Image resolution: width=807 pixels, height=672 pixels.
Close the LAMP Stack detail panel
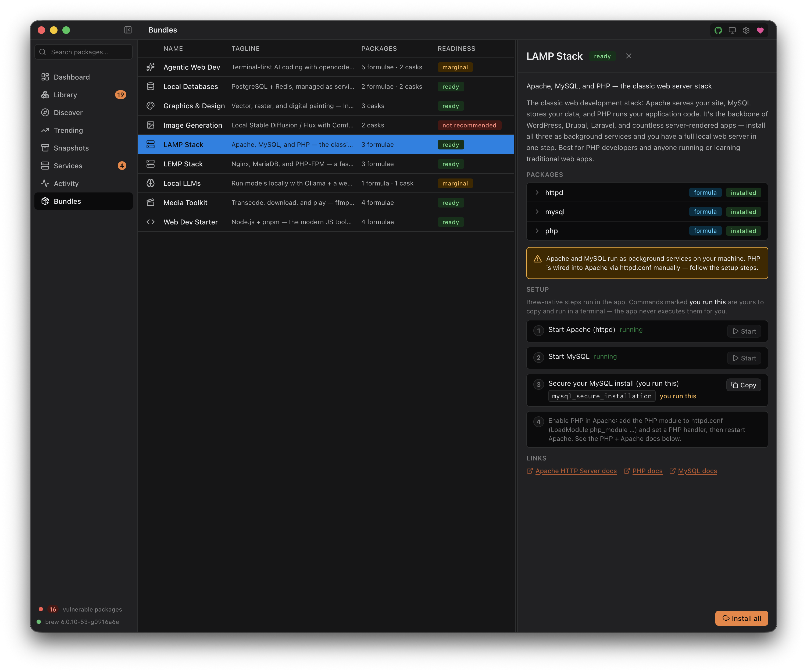(629, 56)
